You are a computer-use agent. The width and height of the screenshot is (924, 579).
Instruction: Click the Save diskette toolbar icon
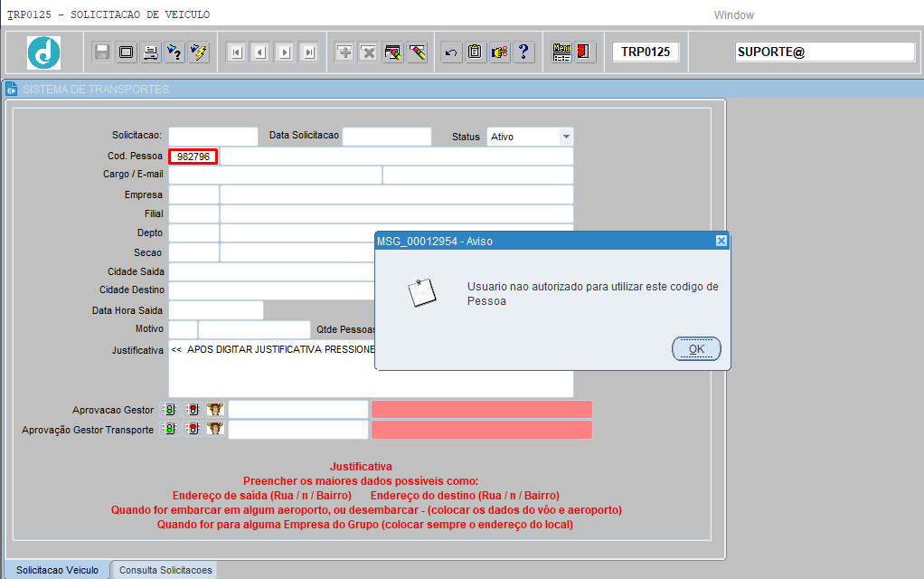click(x=102, y=52)
